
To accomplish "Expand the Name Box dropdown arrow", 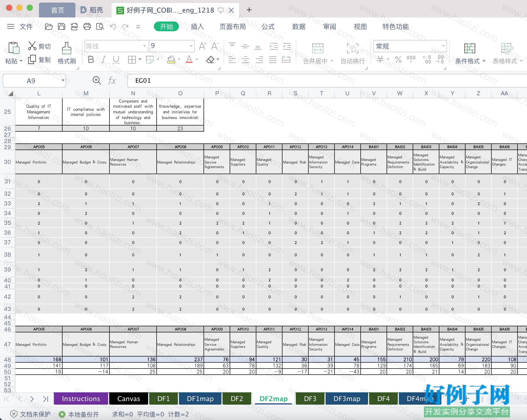I will [x=63, y=81].
